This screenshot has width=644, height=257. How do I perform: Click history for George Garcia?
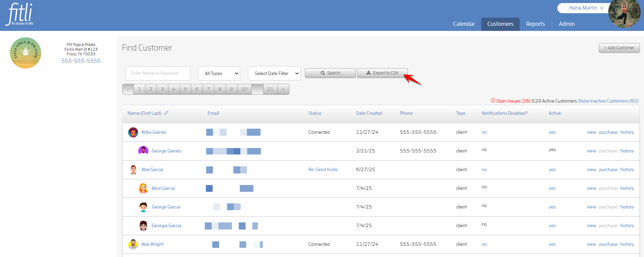point(627,207)
